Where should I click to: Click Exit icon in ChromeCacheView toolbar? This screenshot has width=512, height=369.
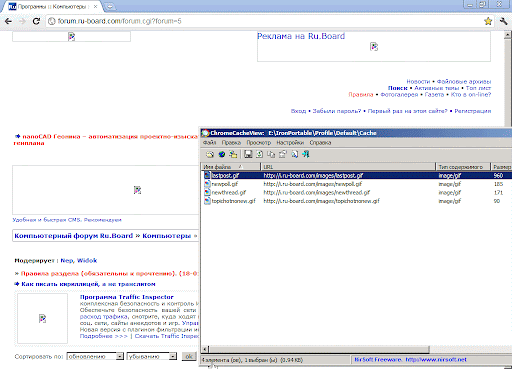[x=306, y=154]
